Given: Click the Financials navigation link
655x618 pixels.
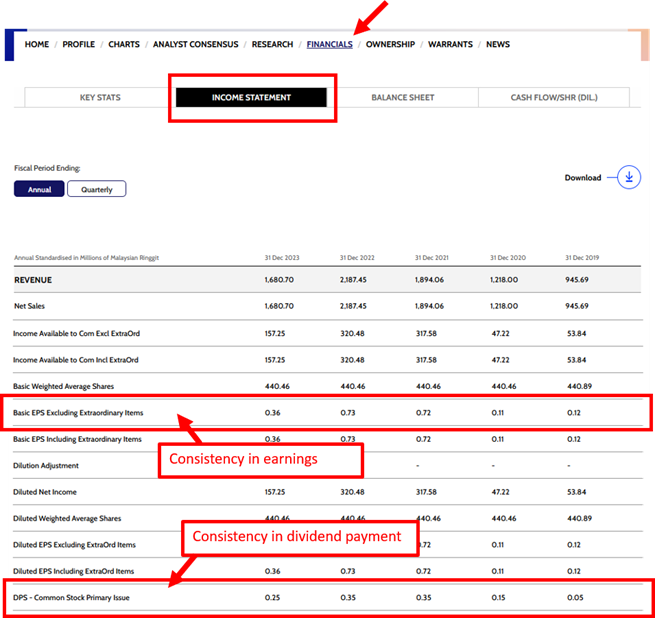Looking at the screenshot, I should pos(329,45).
